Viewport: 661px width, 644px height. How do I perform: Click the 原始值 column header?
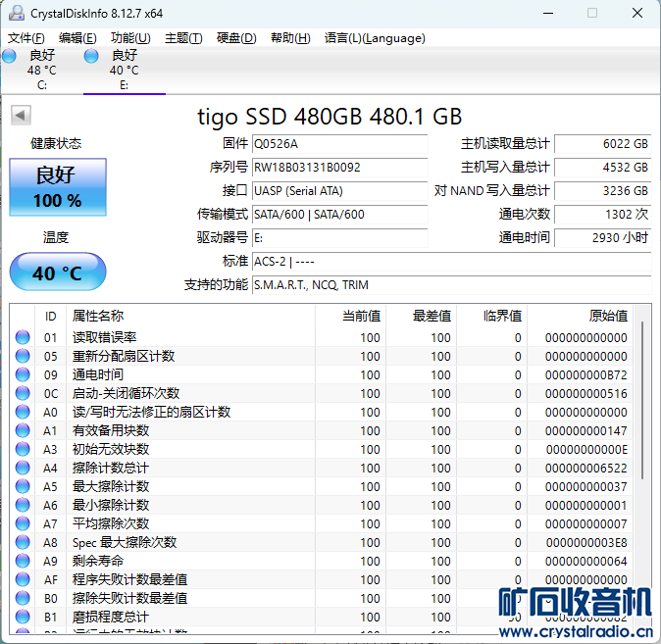(607, 316)
